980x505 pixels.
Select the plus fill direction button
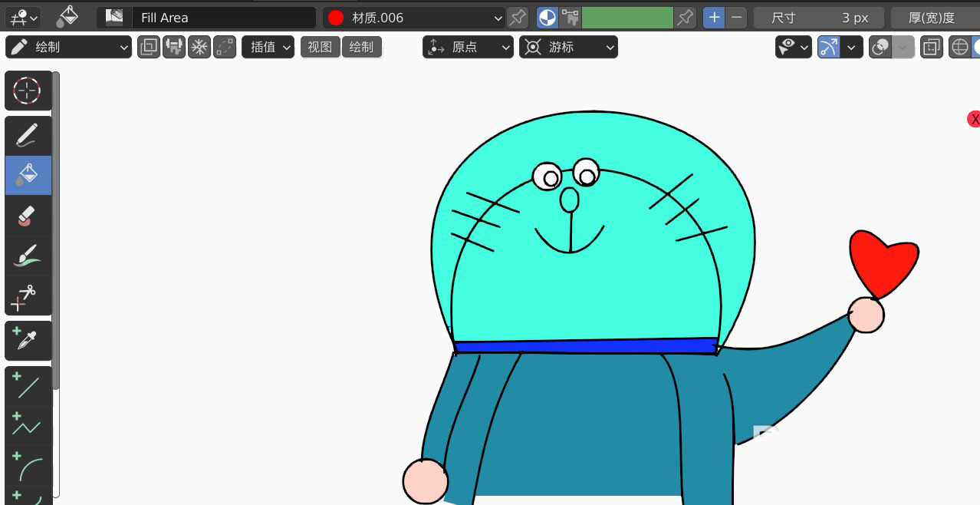coord(714,17)
